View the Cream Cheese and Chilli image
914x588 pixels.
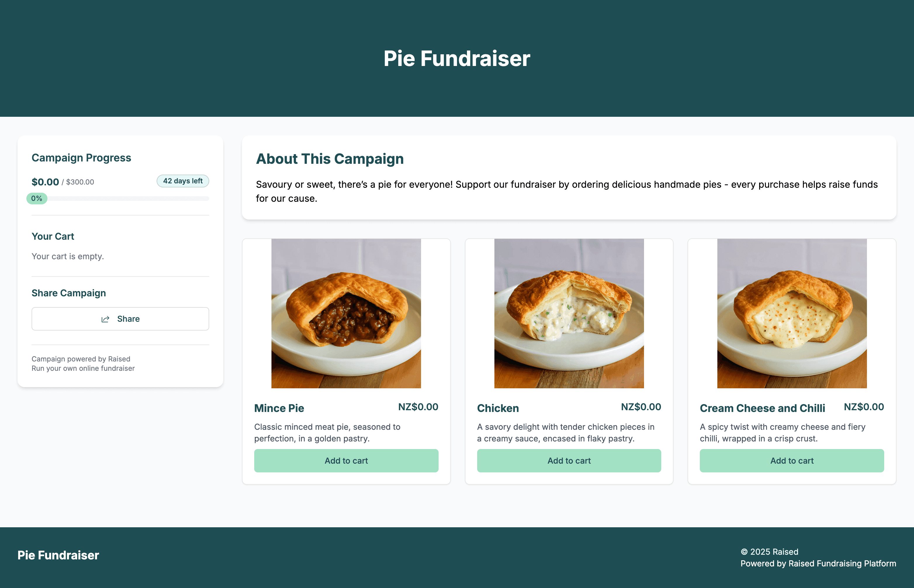click(791, 313)
